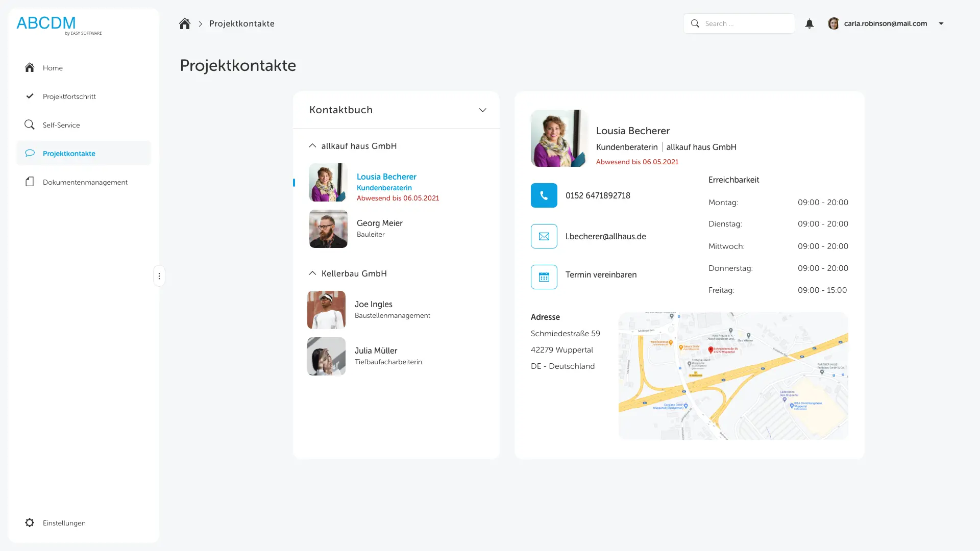Screen dimensions: 980x551
Task: Click the email envelope icon
Action: (x=544, y=236)
